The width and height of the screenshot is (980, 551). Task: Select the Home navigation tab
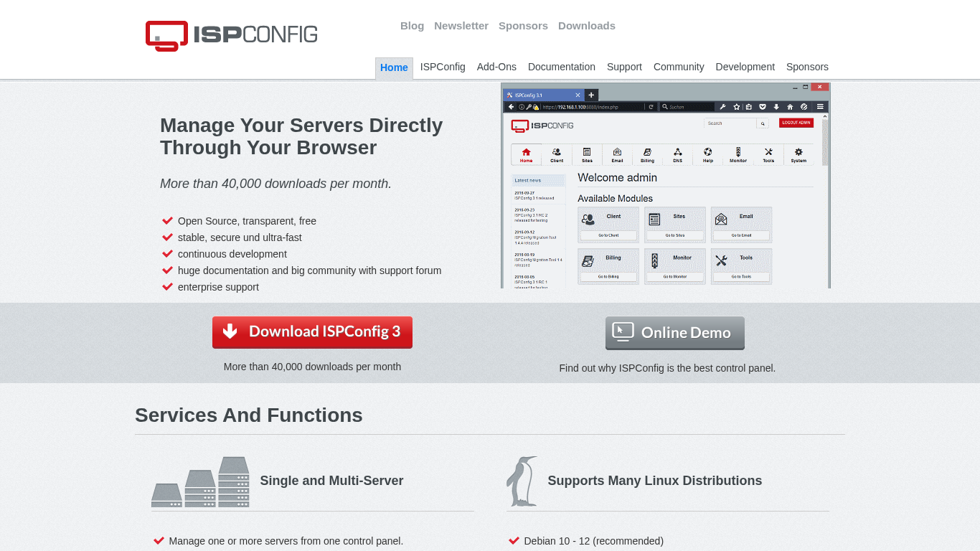coord(394,67)
